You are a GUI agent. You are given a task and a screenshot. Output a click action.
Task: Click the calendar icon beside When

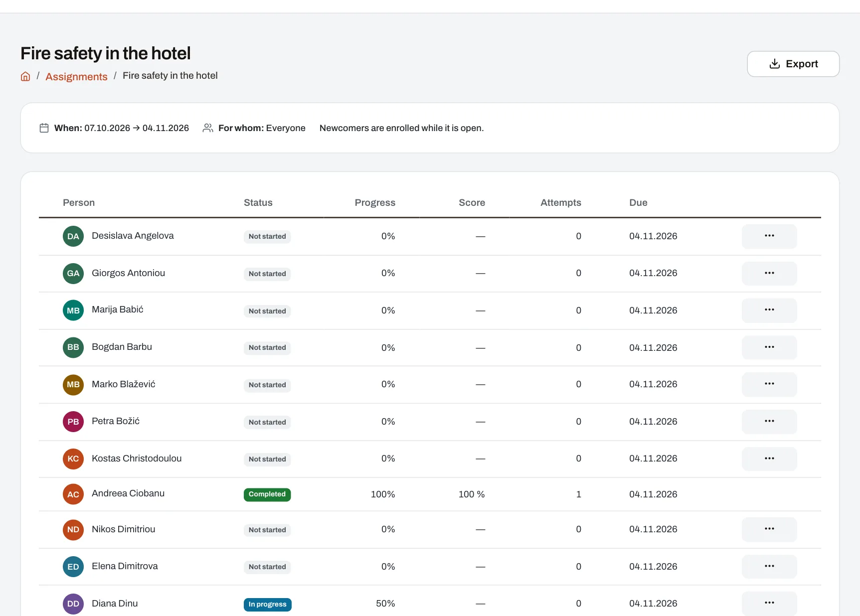(44, 128)
